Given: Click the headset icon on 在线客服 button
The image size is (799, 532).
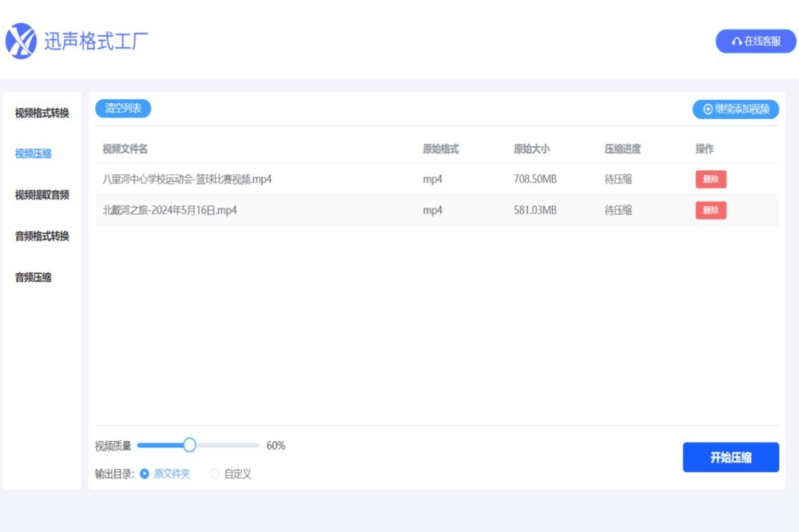Looking at the screenshot, I should tap(736, 40).
